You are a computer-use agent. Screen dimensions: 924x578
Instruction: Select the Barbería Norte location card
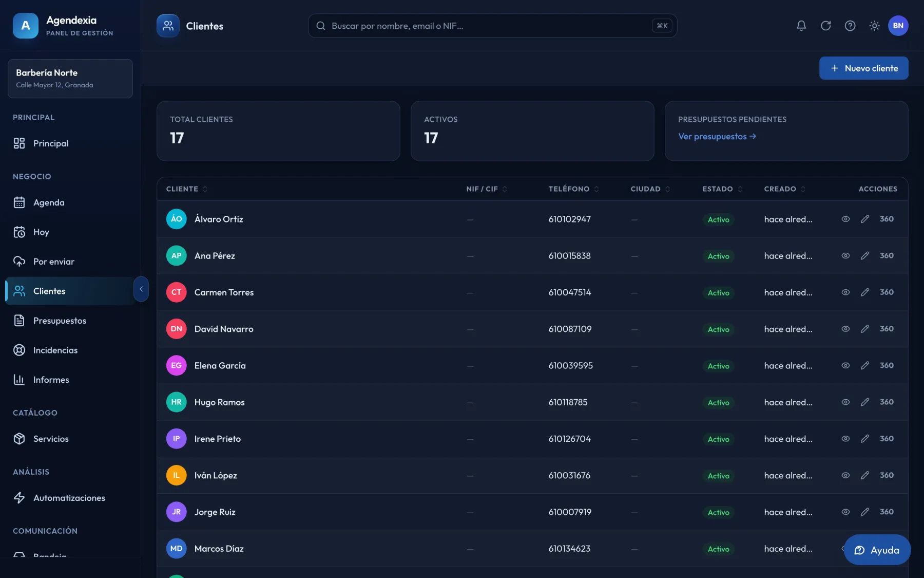coord(70,79)
